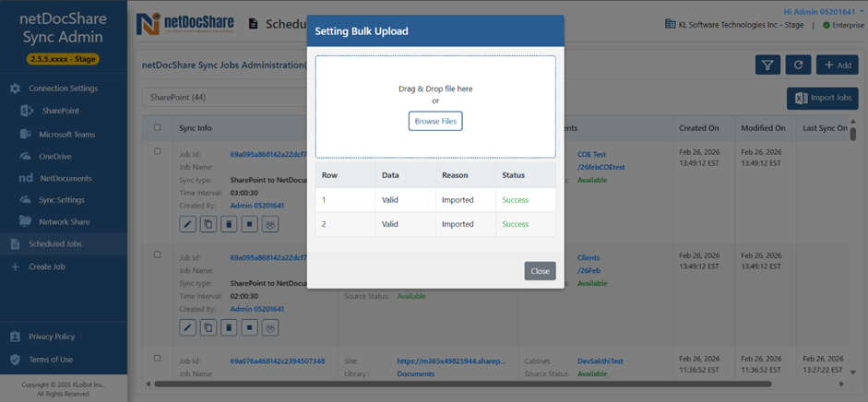Click the Modified On column header

tap(764, 128)
